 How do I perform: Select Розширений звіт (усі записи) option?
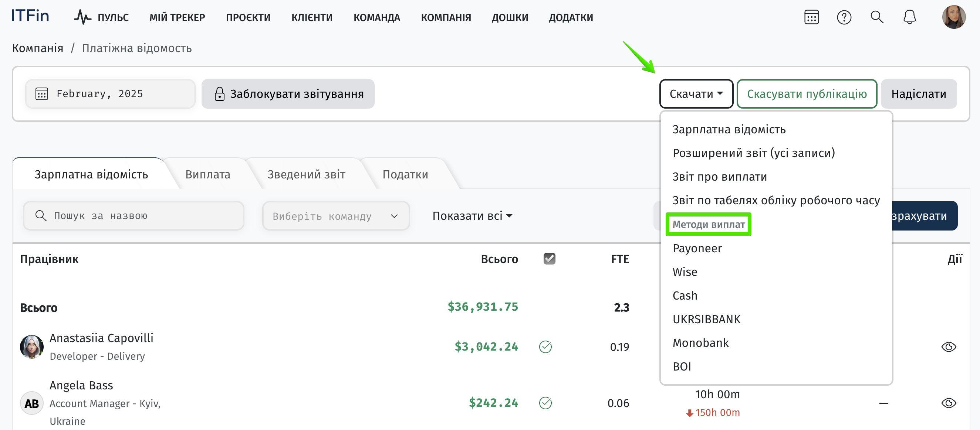click(754, 153)
